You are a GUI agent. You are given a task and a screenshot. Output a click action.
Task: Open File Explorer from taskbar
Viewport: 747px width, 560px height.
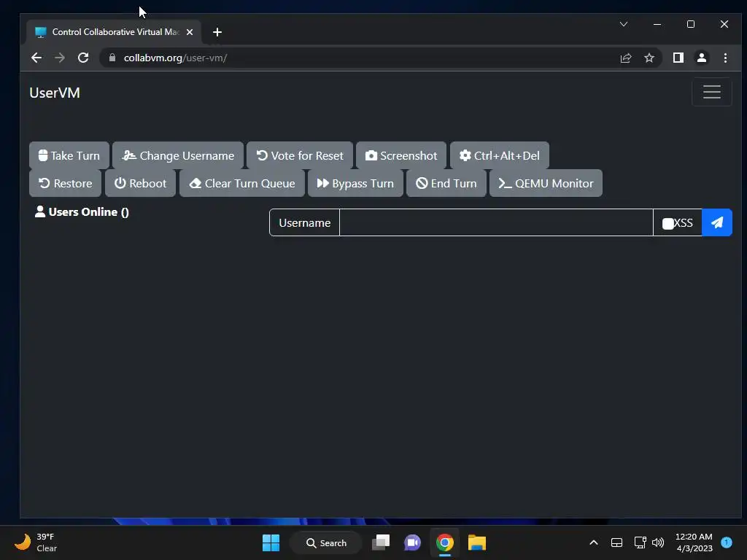pos(477,542)
